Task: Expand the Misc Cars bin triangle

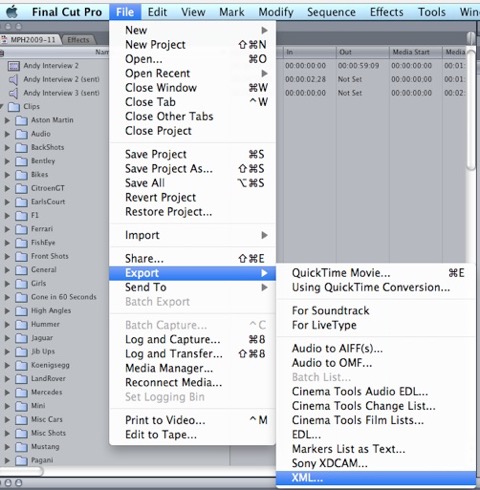Action: point(7,420)
